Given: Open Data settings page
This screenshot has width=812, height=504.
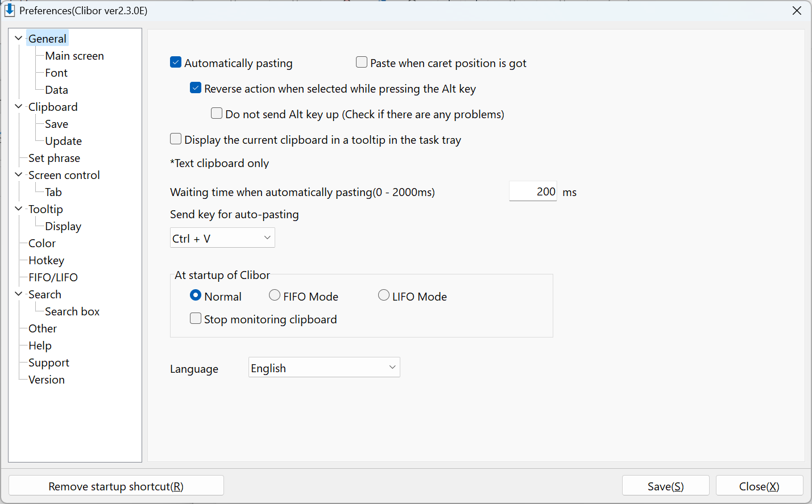Looking at the screenshot, I should (57, 90).
